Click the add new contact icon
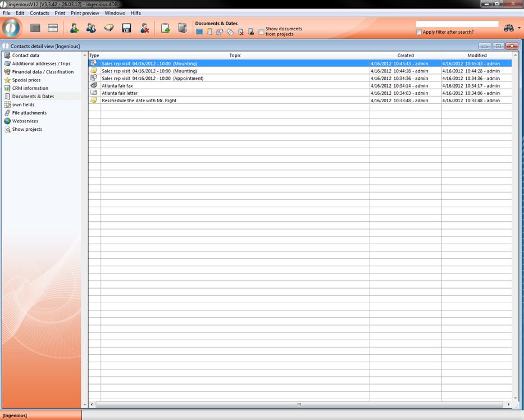The image size is (524, 420). coord(74,28)
